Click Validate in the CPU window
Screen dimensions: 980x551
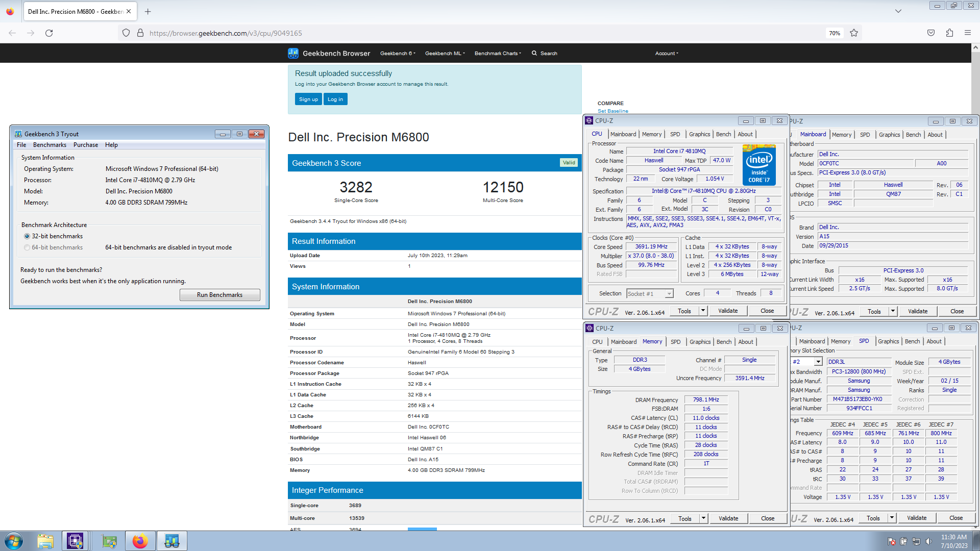(x=728, y=311)
